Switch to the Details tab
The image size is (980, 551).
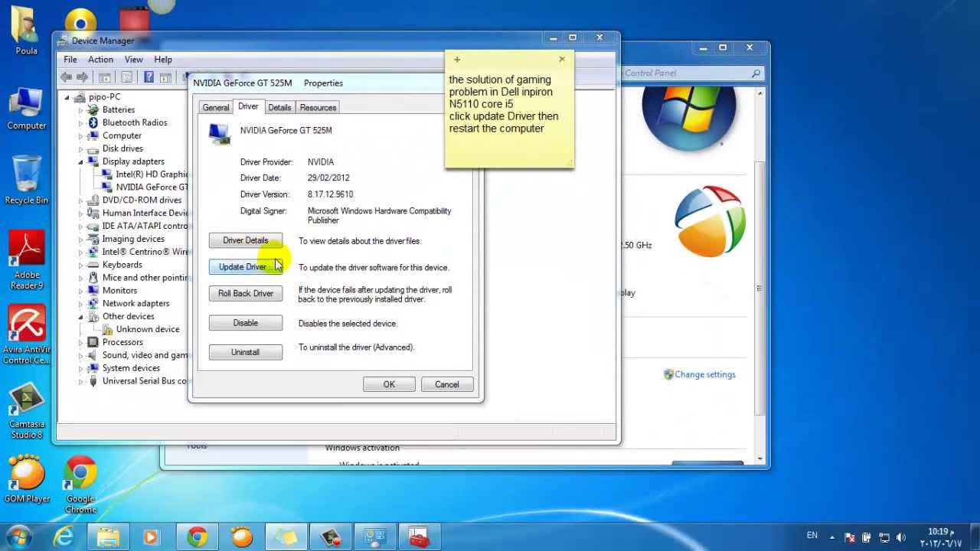click(x=279, y=108)
